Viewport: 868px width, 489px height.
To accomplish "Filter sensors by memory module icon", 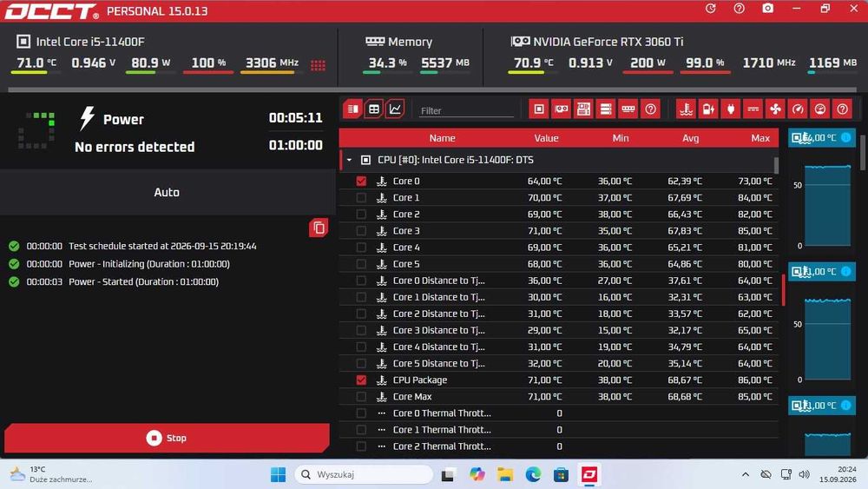I will point(628,109).
